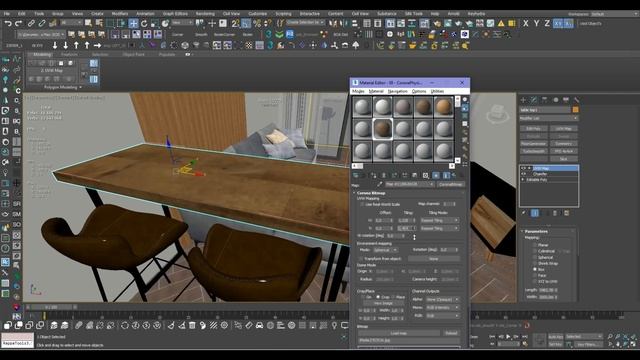Select Shrink Wrap mapping radio button
This screenshot has height=360, width=640.
click(x=535, y=263)
